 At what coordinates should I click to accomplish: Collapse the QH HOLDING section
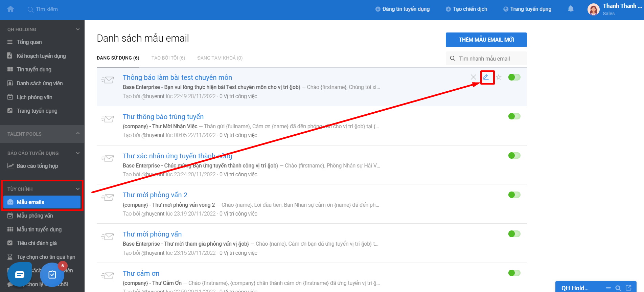[x=78, y=29]
